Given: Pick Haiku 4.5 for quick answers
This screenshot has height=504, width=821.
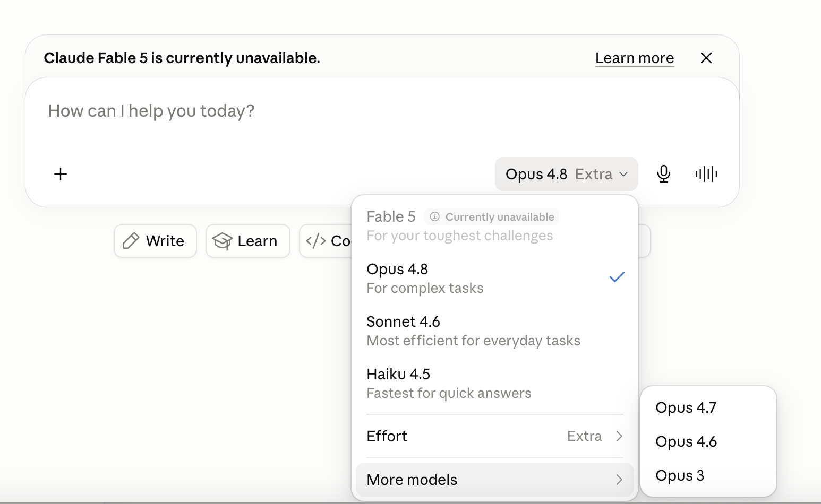Looking at the screenshot, I should [x=495, y=384].
